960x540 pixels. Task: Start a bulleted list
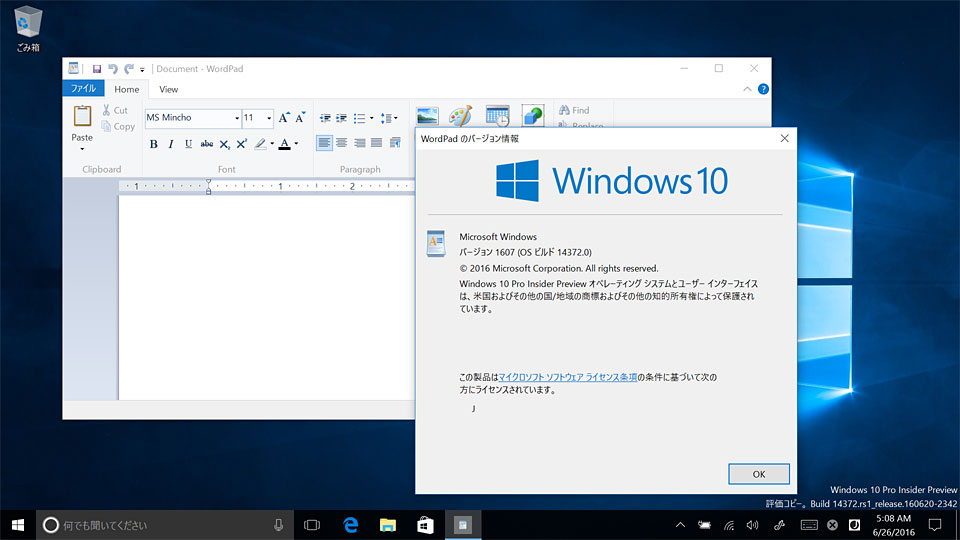359,118
